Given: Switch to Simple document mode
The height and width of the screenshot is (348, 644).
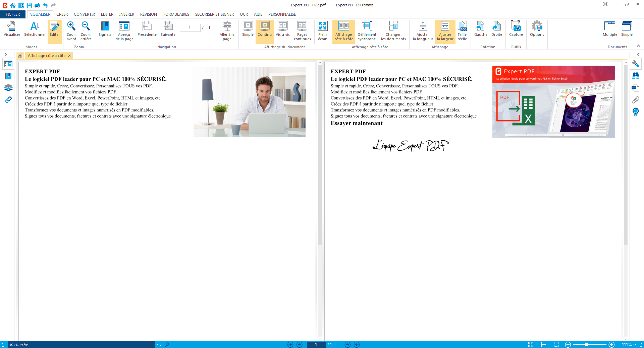Looking at the screenshot, I should click(627, 29).
